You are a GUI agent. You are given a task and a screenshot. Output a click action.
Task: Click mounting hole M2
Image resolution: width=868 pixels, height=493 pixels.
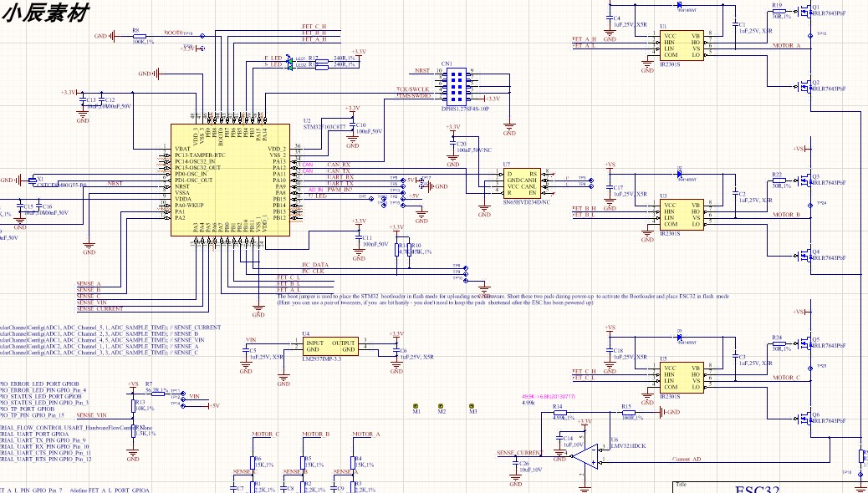[441, 406]
